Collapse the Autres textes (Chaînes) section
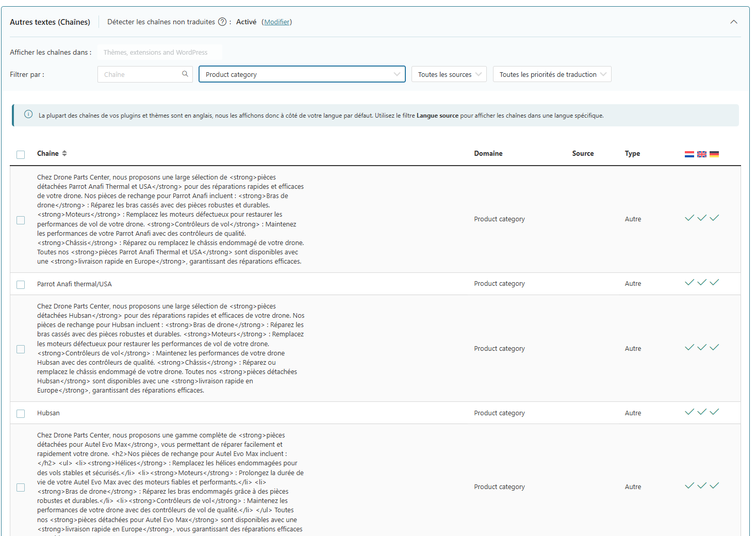The width and height of the screenshot is (756, 536). point(734,22)
